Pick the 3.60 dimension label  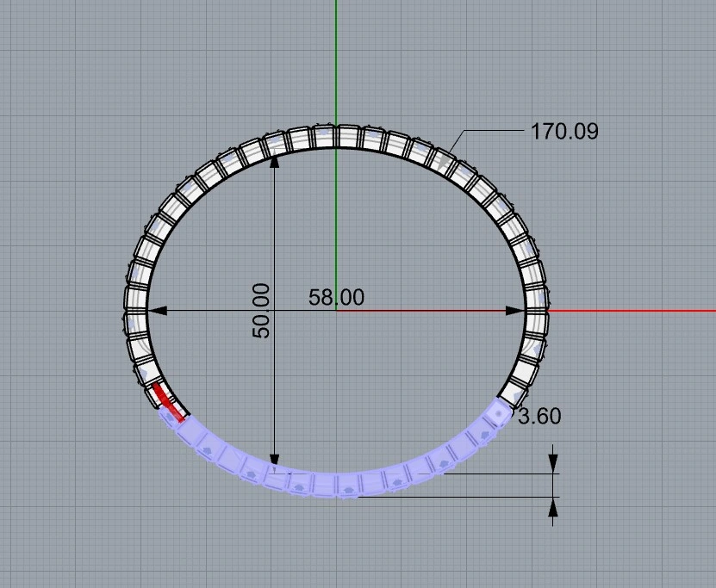tap(539, 417)
